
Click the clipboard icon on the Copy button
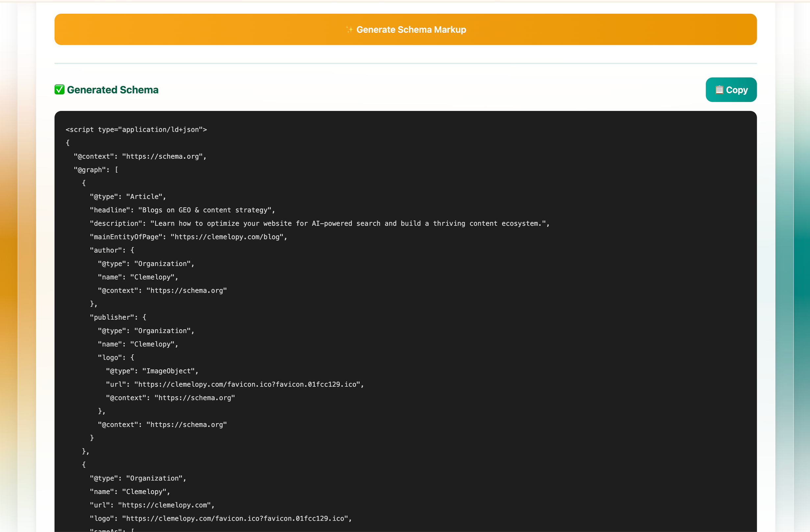719,89
